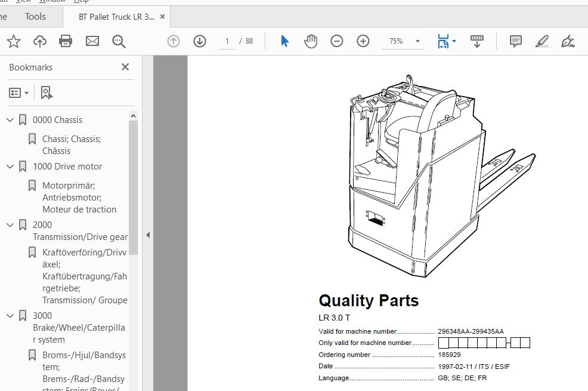588x391 pixels.
Task: Select the highlighter pen tool
Action: point(542,41)
